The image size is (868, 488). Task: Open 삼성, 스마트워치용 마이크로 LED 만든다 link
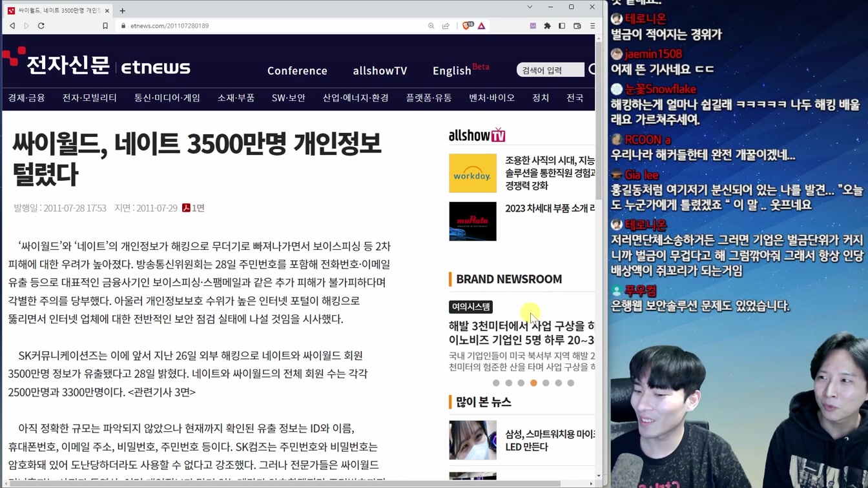(x=550, y=440)
